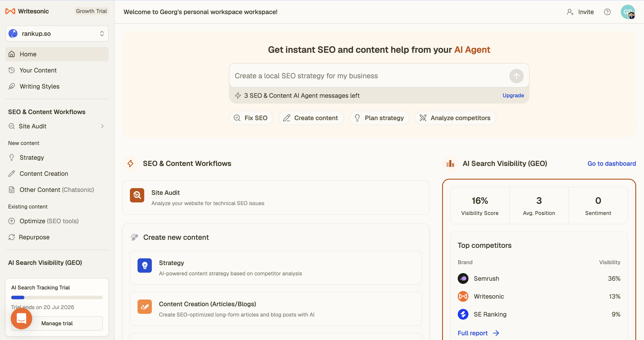Open Other Content (Chatsonic)

click(57, 190)
